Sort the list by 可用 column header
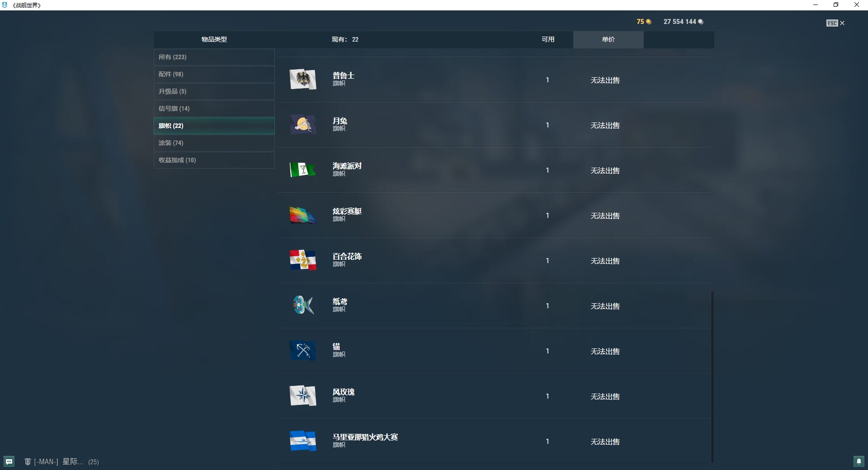Image resolution: width=868 pixels, height=470 pixels. (548, 39)
